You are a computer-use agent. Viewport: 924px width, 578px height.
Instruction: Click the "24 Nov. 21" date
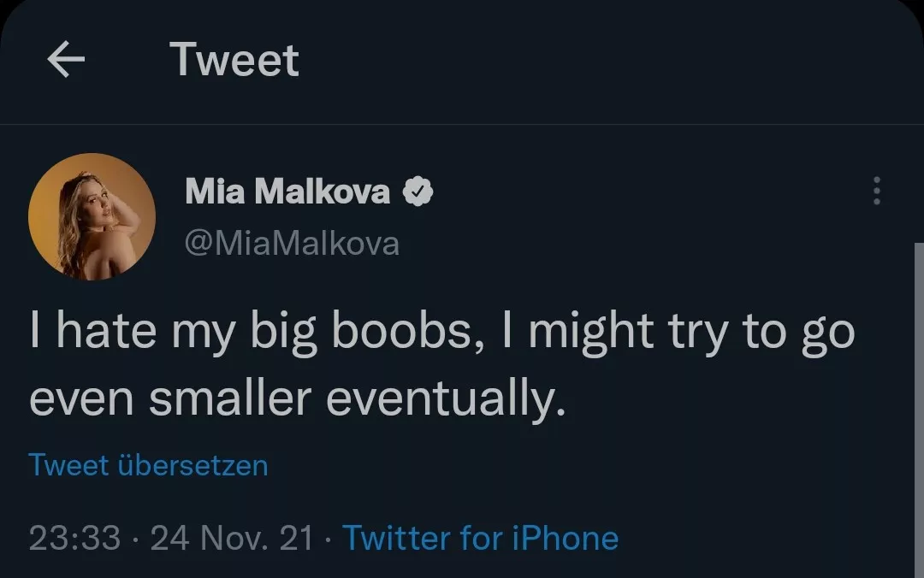[231, 538]
